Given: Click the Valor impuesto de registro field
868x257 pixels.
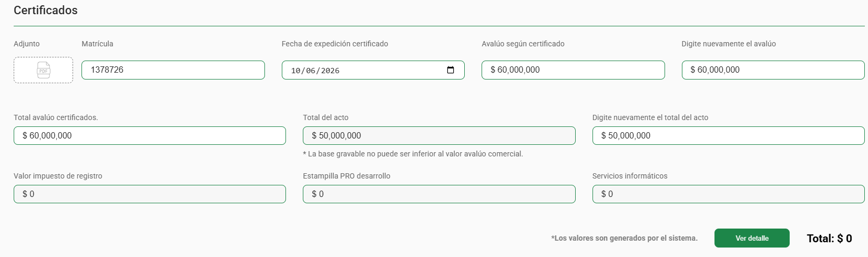Looking at the screenshot, I should (150, 194).
